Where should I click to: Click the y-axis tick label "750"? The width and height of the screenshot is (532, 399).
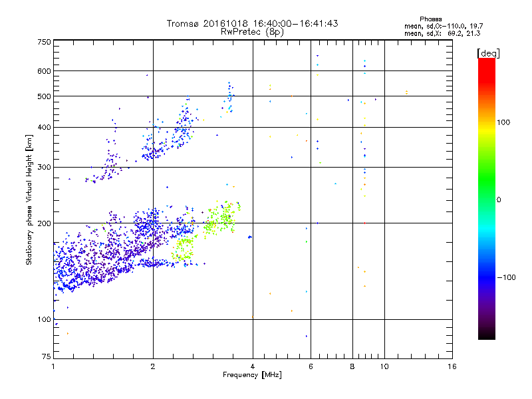44,42
